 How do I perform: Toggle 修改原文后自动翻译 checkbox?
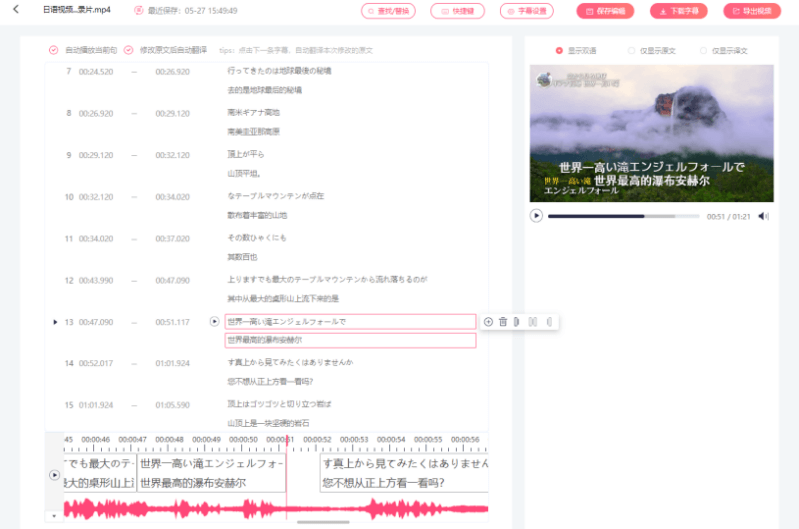(129, 50)
